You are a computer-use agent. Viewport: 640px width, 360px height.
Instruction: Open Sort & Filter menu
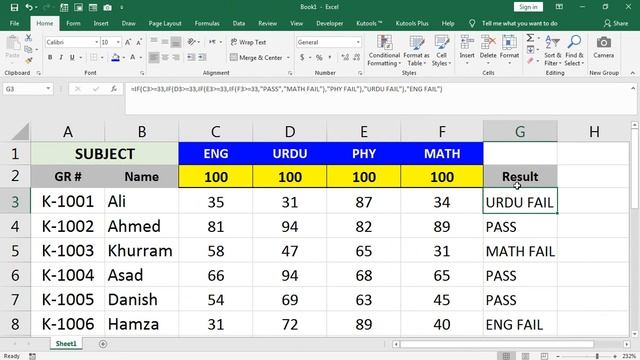point(553,51)
